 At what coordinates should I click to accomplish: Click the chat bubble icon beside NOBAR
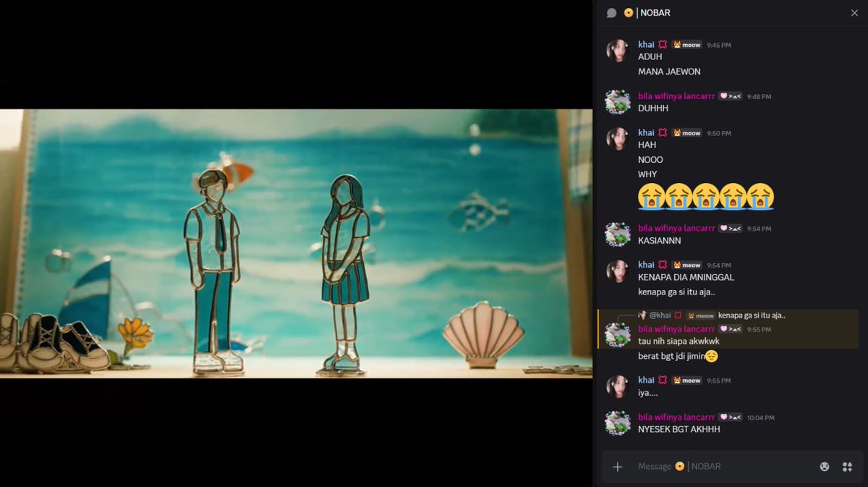(611, 13)
